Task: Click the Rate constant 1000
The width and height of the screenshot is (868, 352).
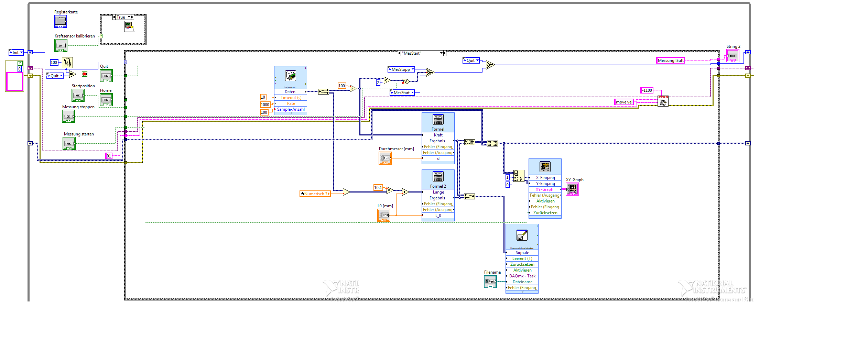Action: pyautogui.click(x=265, y=105)
